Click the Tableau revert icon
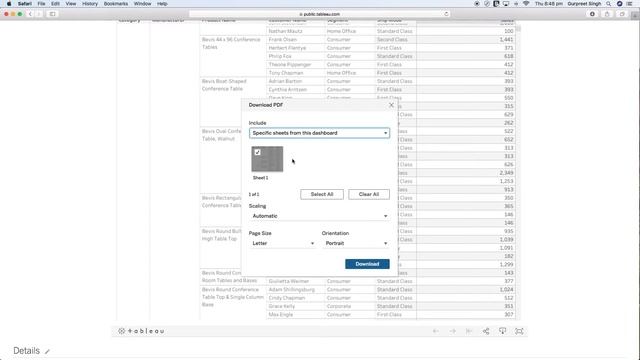 [469, 331]
